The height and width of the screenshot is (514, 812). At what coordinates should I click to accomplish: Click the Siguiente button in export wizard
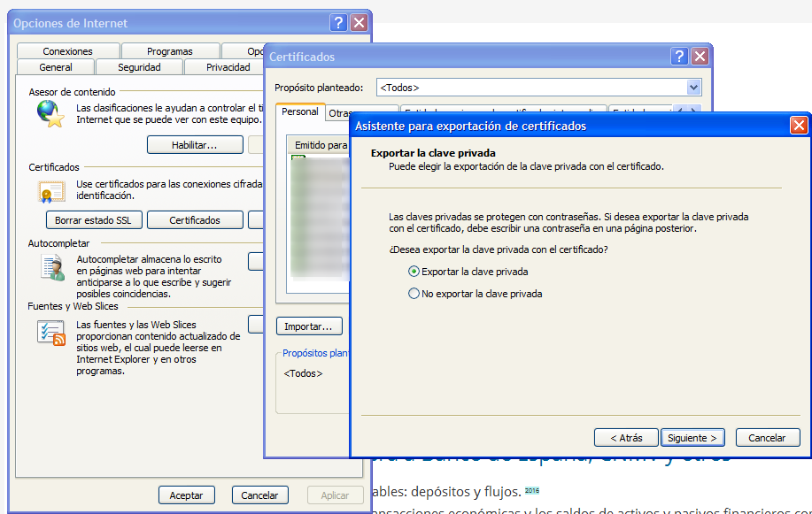click(692, 437)
